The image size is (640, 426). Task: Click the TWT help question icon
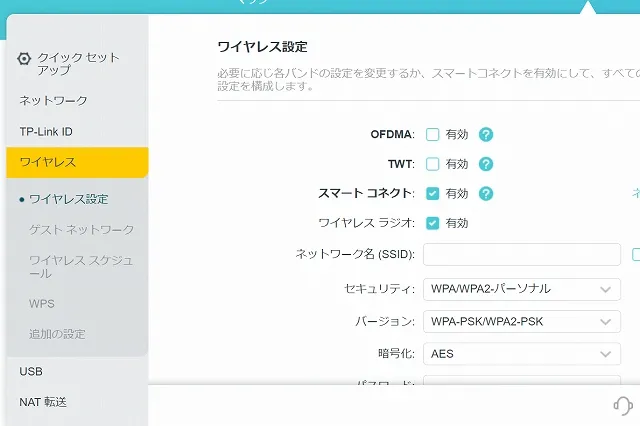pos(486,164)
